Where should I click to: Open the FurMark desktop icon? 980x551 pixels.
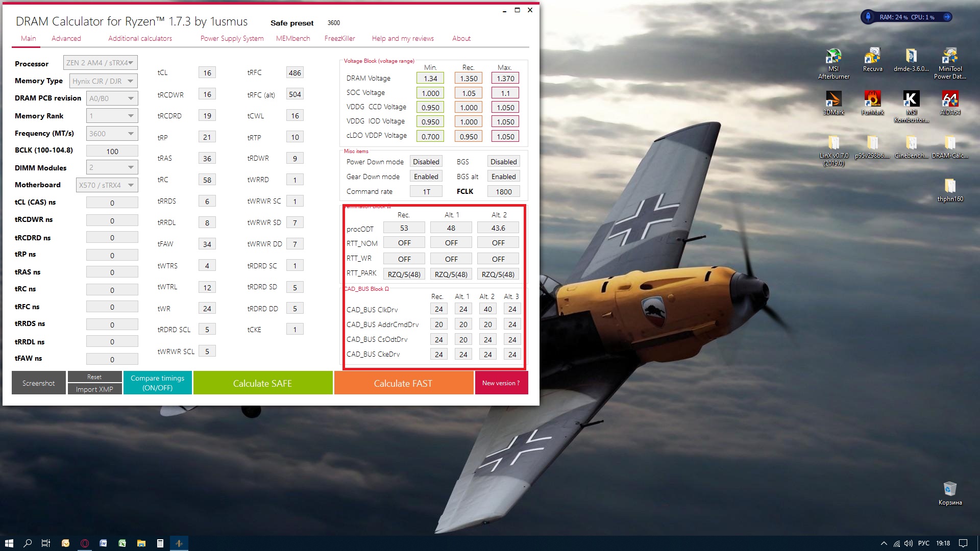click(x=872, y=99)
